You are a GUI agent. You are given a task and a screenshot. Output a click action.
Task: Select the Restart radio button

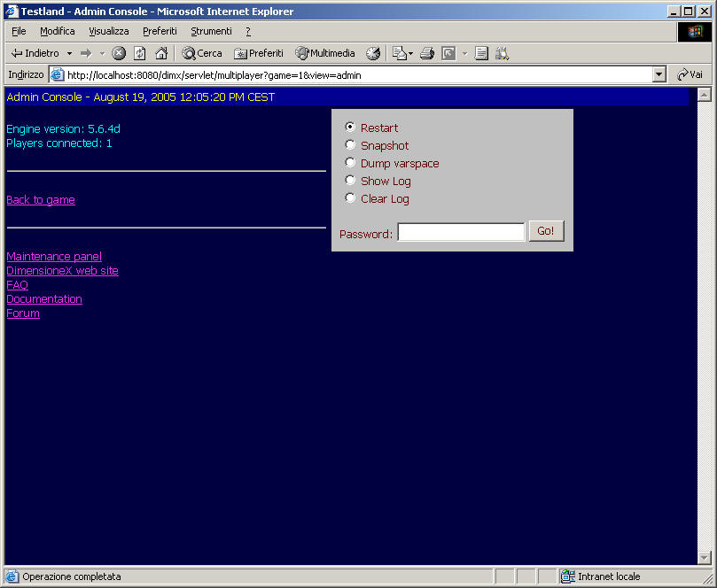[350, 127]
